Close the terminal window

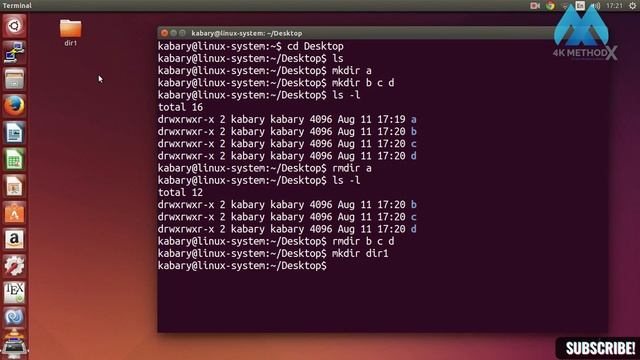click(164, 33)
